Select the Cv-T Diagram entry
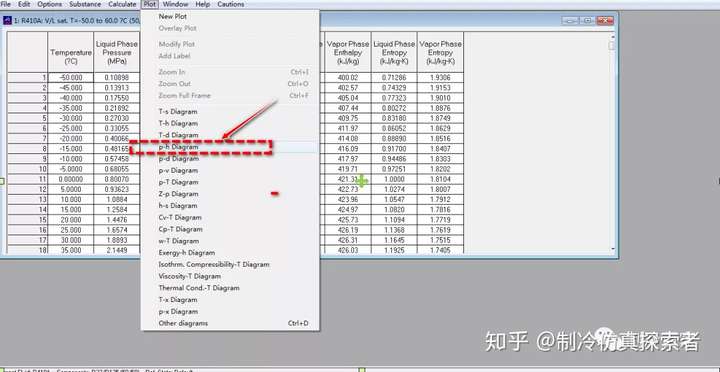Viewport: 720px width, 372px height. [x=230, y=217]
